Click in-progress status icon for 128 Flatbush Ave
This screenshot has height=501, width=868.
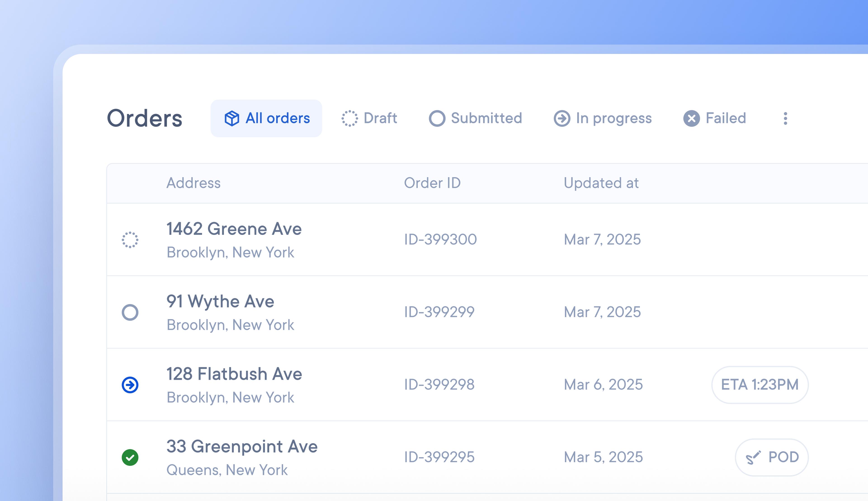click(x=130, y=385)
